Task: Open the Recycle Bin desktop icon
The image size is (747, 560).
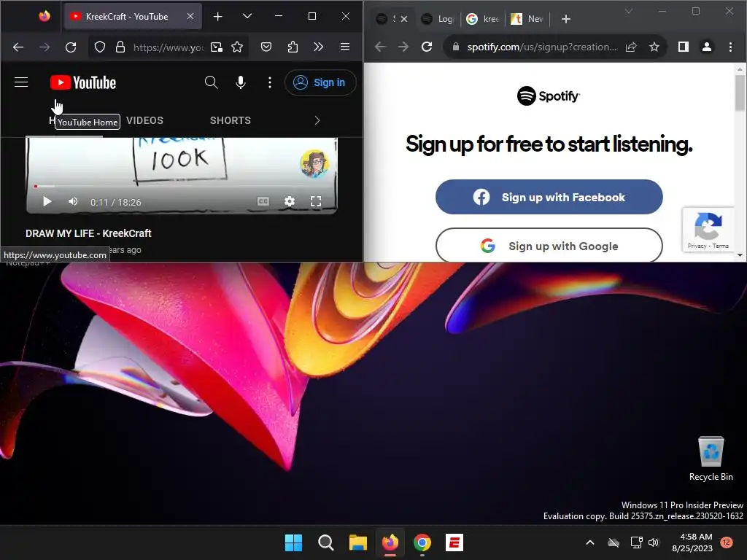Action: 711,458
